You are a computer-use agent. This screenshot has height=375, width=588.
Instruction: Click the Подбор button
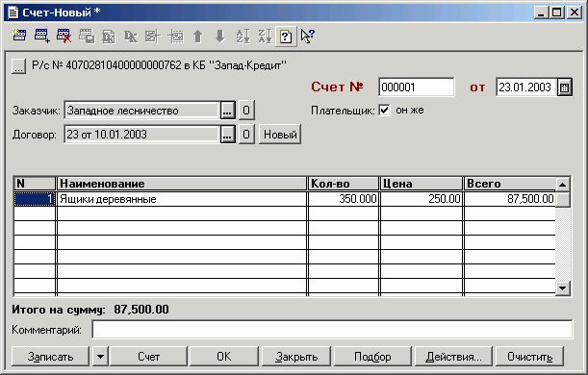point(372,357)
